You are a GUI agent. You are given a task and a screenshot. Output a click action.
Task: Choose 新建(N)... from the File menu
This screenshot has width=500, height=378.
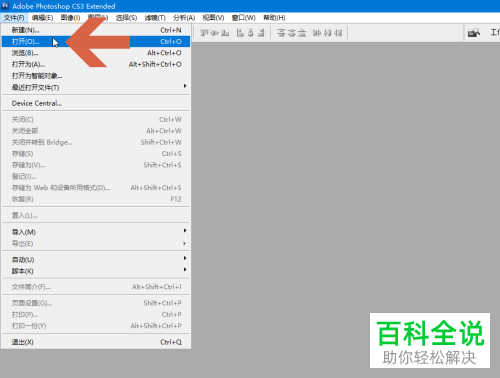click(96, 30)
